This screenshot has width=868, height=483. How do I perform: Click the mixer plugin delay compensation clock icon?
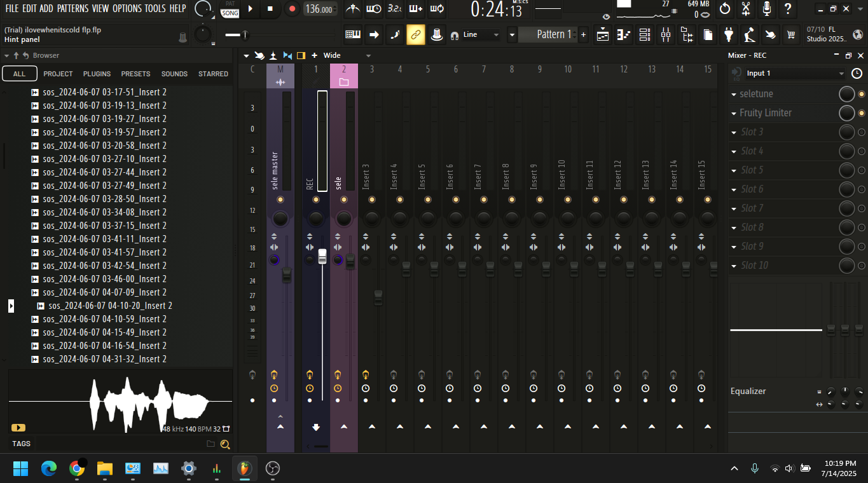coord(857,74)
